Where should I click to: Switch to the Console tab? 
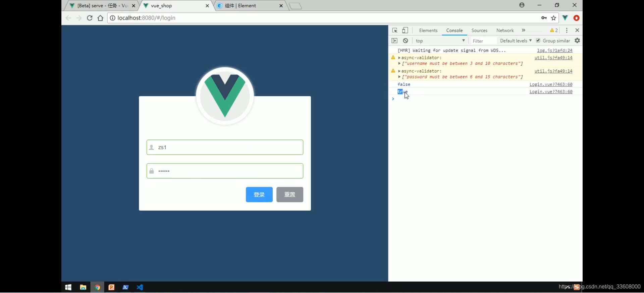point(454,30)
